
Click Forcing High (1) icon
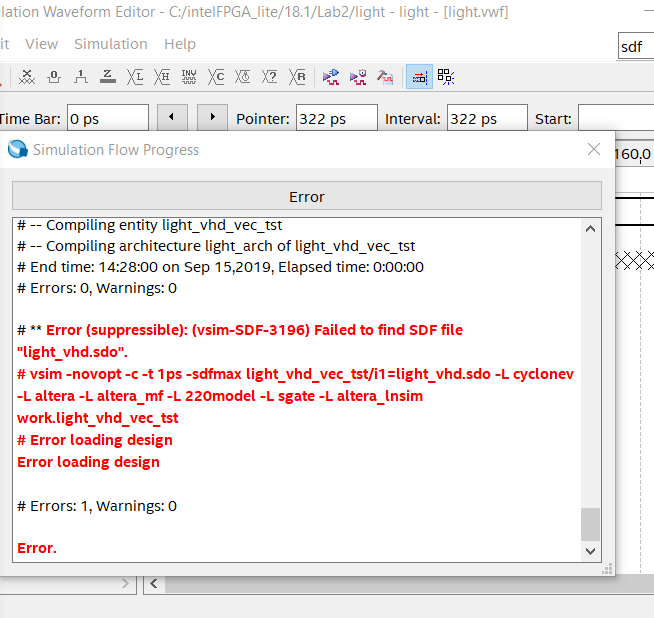[80, 77]
